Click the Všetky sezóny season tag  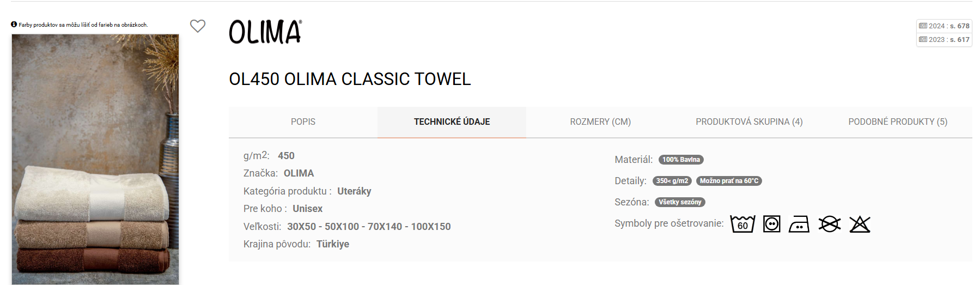[680, 202]
